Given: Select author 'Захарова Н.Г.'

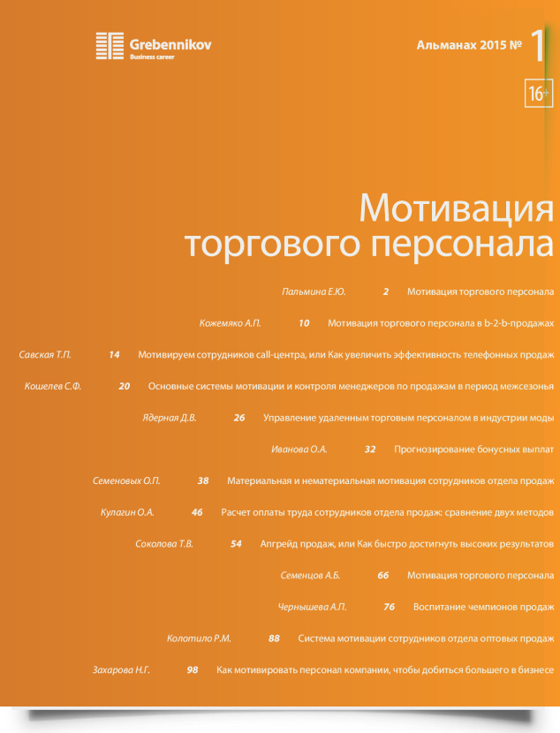Looking at the screenshot, I should coord(121,670).
